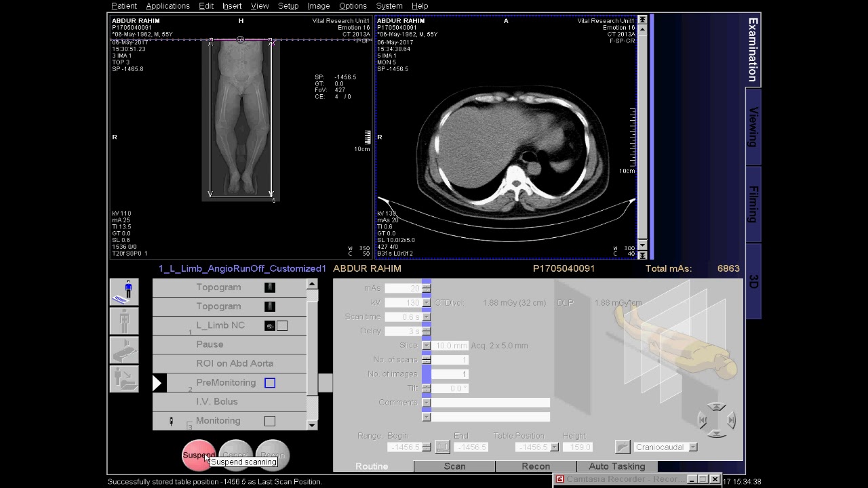Open the Setup menu
The image size is (868, 488).
coord(288,6)
